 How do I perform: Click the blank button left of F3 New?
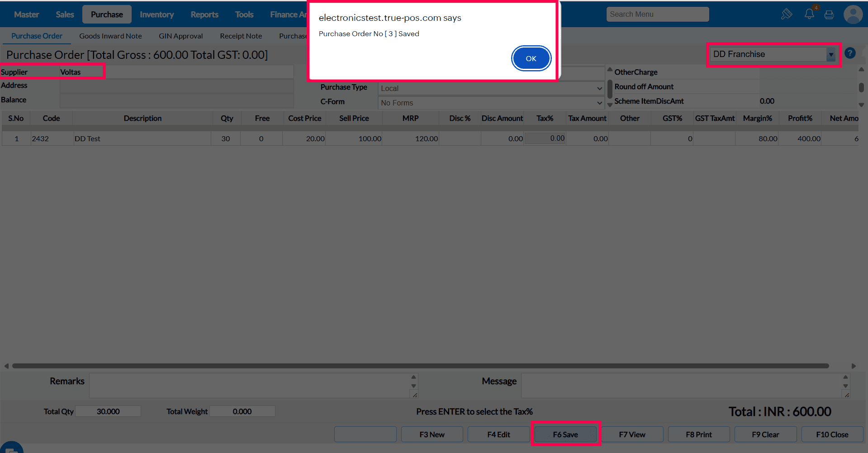click(x=365, y=434)
